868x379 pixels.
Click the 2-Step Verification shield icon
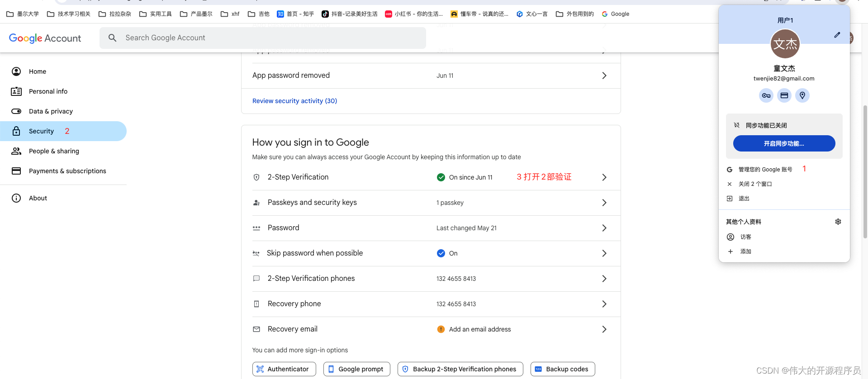[256, 177]
